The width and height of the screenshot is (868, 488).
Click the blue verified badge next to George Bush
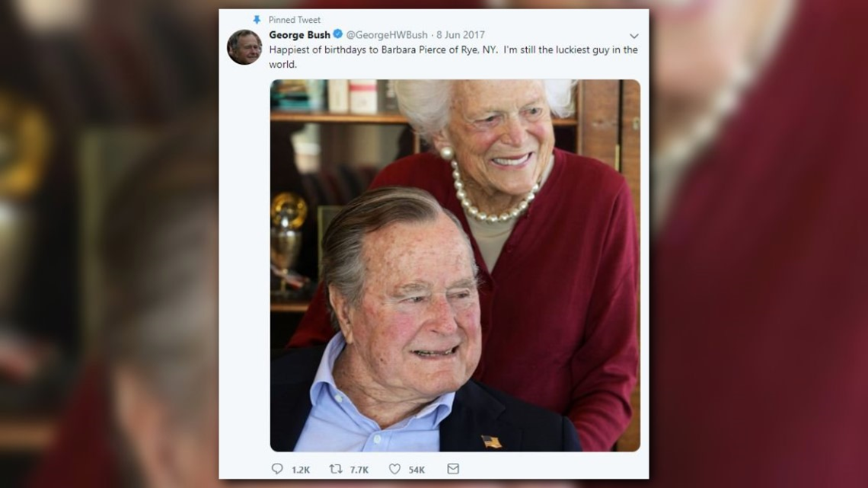(337, 34)
